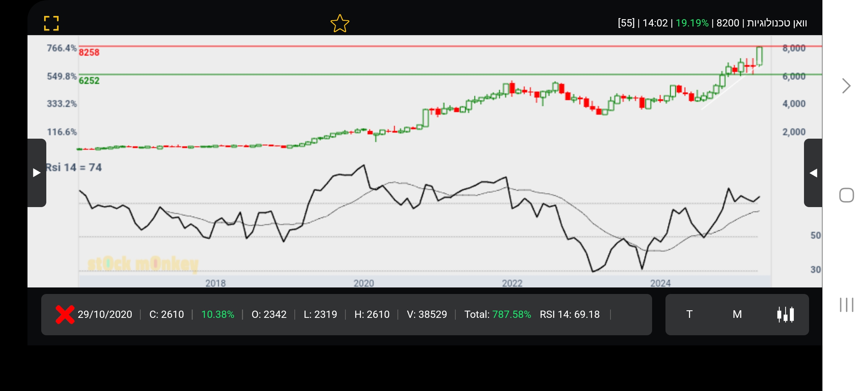Open the candlestick chart type icon
This screenshot has height=391, width=868.
click(x=785, y=314)
